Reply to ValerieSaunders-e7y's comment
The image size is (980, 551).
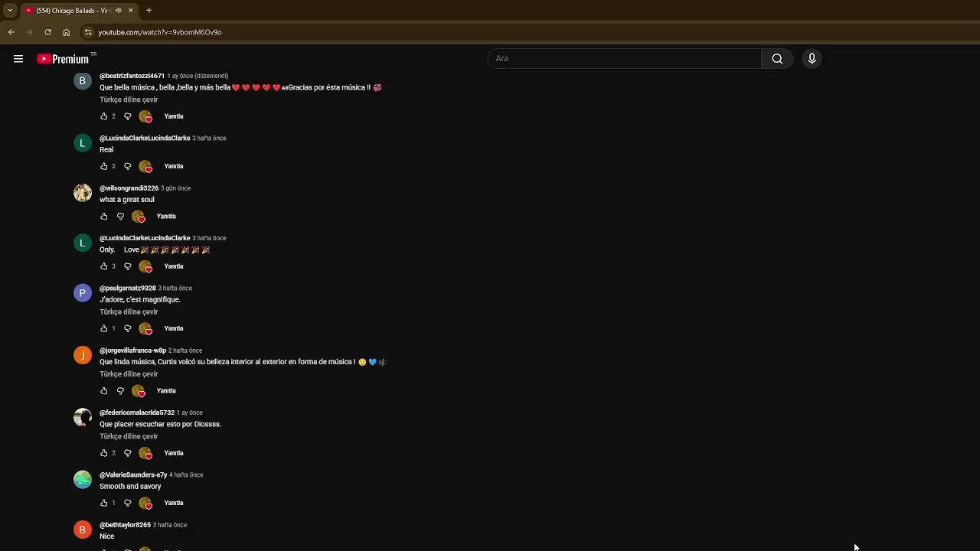[174, 503]
